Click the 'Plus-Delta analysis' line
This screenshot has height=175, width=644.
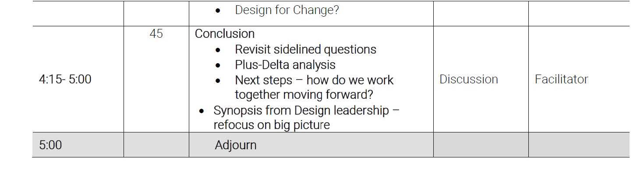tap(285, 65)
